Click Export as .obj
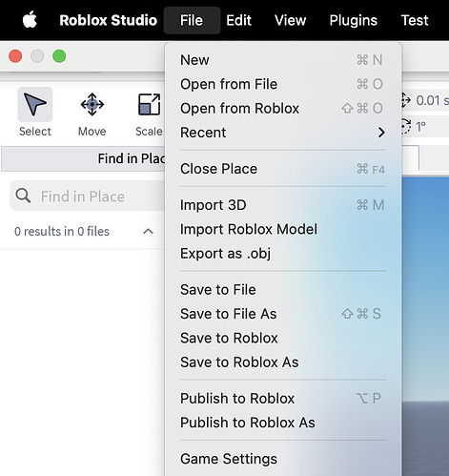 point(283,254)
